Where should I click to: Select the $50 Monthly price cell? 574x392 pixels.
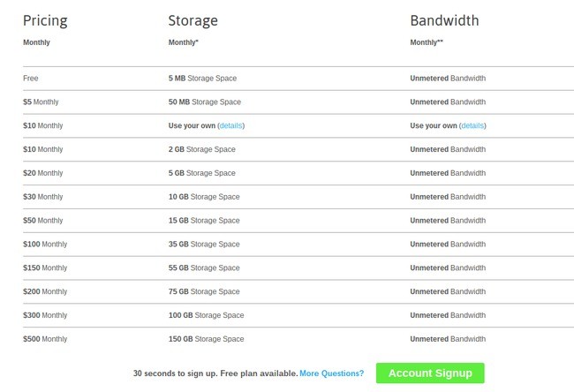(x=43, y=221)
